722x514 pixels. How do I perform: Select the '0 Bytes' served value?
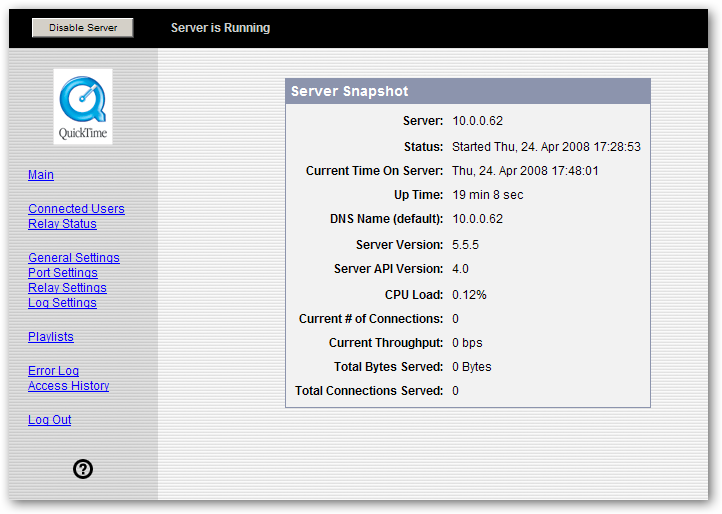[472, 367]
